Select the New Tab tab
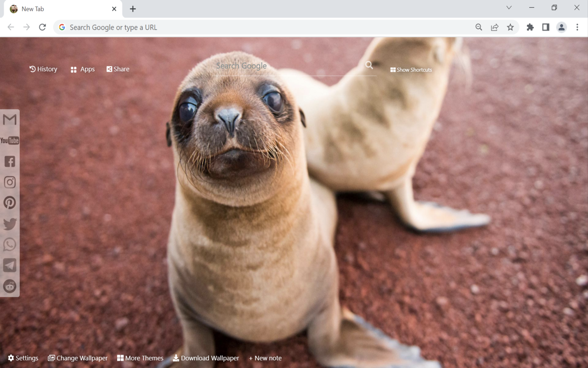The height and width of the screenshot is (368, 588). click(63, 9)
